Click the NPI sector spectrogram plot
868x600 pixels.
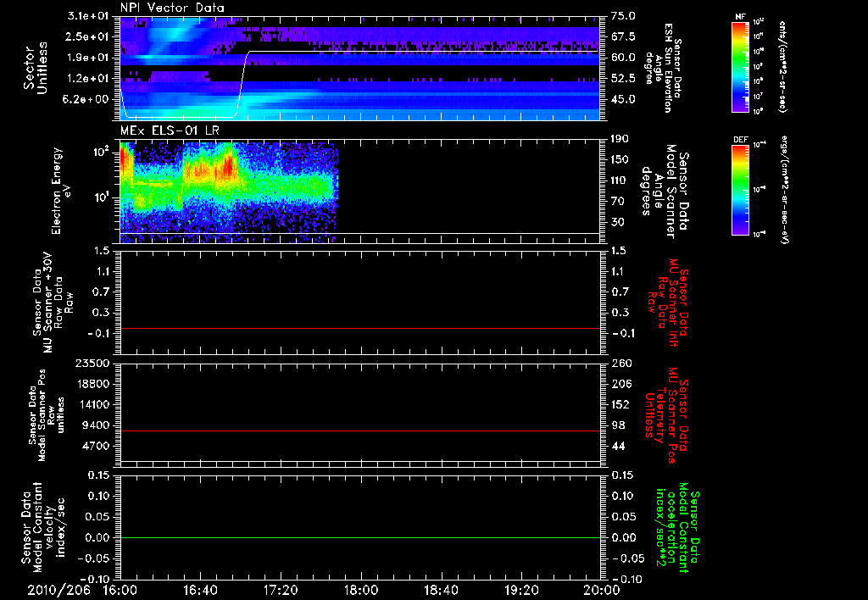359,69
